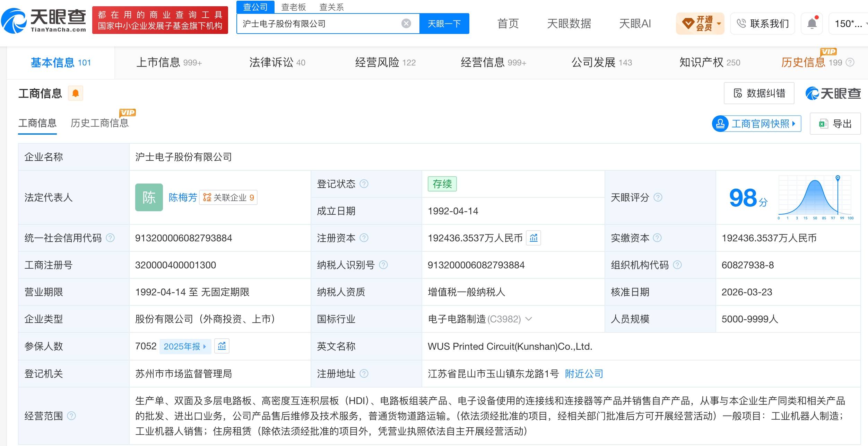This screenshot has height=446, width=868.
Task: Open the 开通会员 dropdown
Action: pos(700,24)
